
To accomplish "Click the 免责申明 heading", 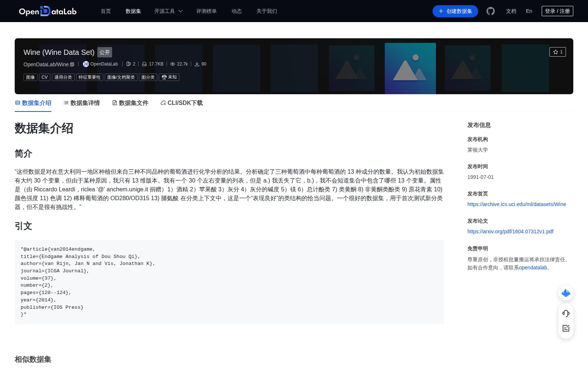I will click(478, 248).
